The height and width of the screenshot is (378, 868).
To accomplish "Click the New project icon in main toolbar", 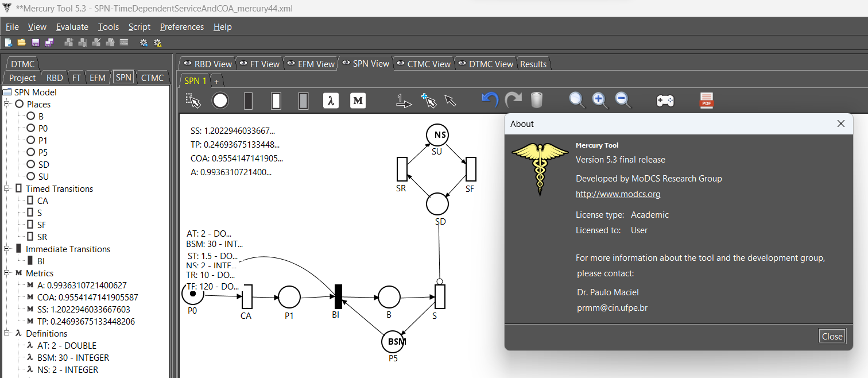I will pos(9,43).
